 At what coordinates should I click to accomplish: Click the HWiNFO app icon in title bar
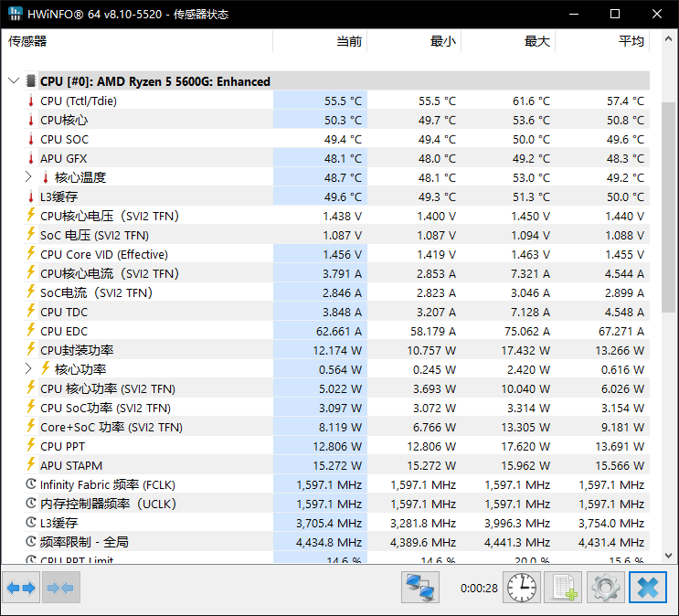[16, 14]
